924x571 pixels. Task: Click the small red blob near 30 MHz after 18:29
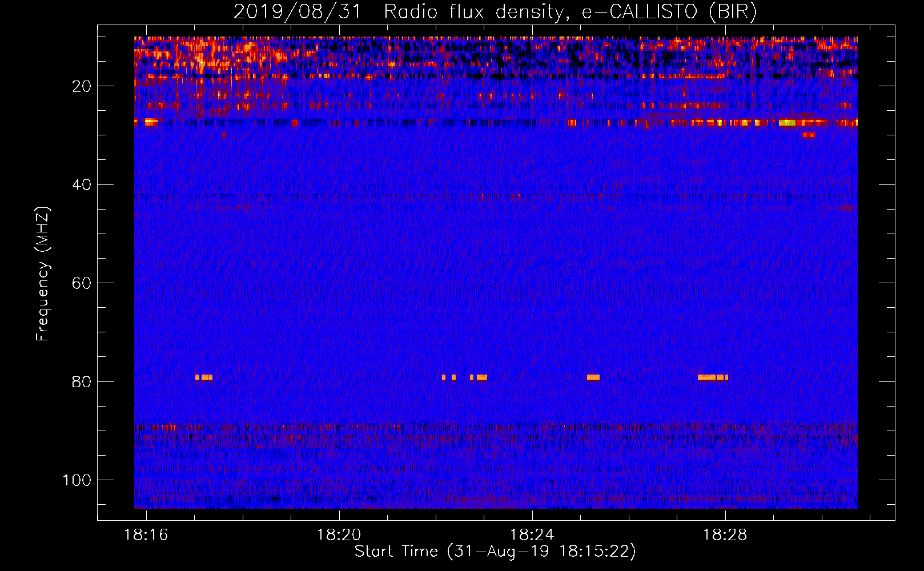click(809, 135)
